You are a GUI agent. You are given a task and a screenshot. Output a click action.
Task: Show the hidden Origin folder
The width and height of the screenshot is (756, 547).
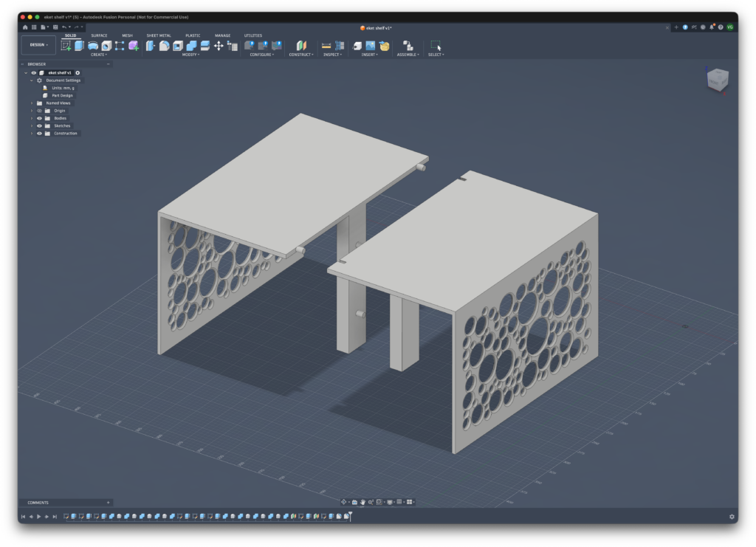click(40, 111)
